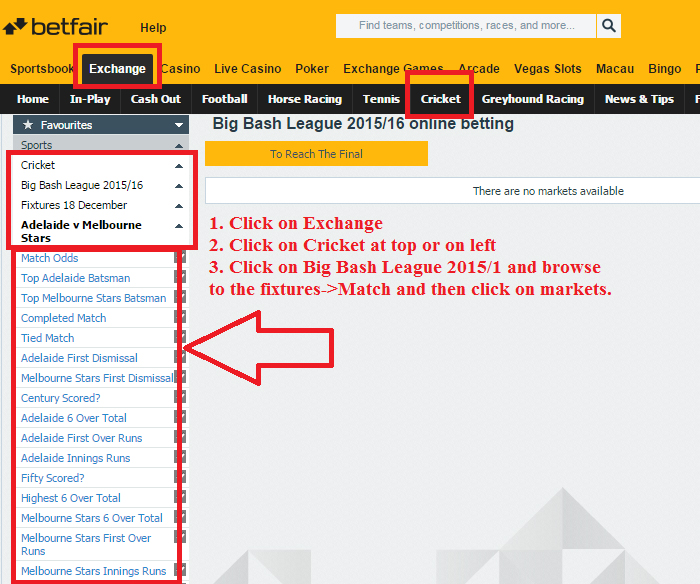Open the Adelaide First Dismissal market

79,358
